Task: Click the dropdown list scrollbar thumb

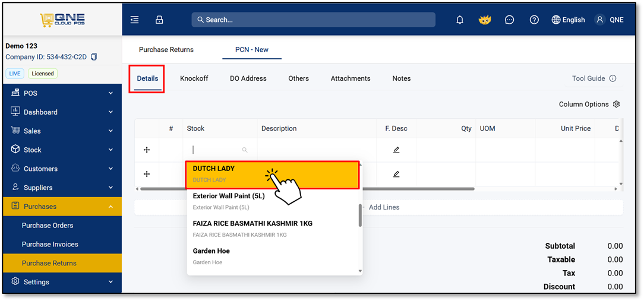Action: 360,216
